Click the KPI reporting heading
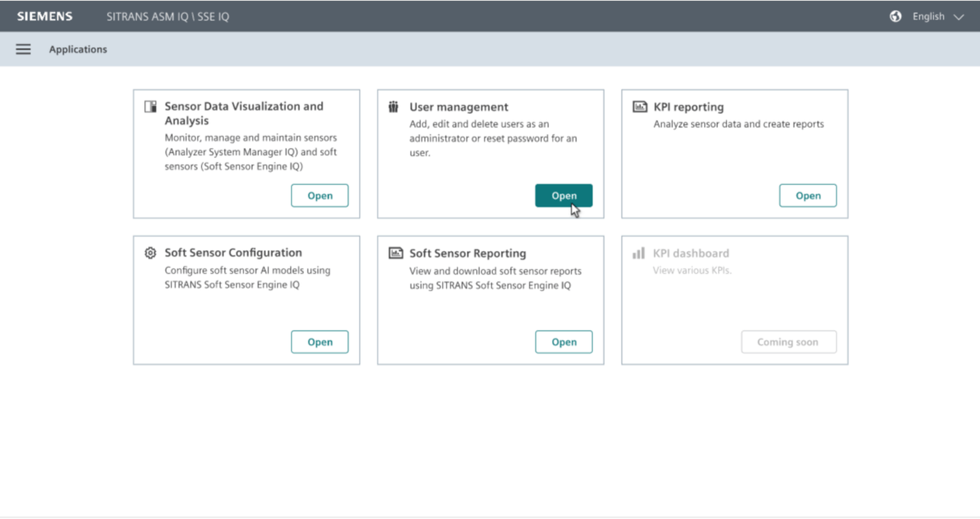980x519 pixels. [688, 107]
